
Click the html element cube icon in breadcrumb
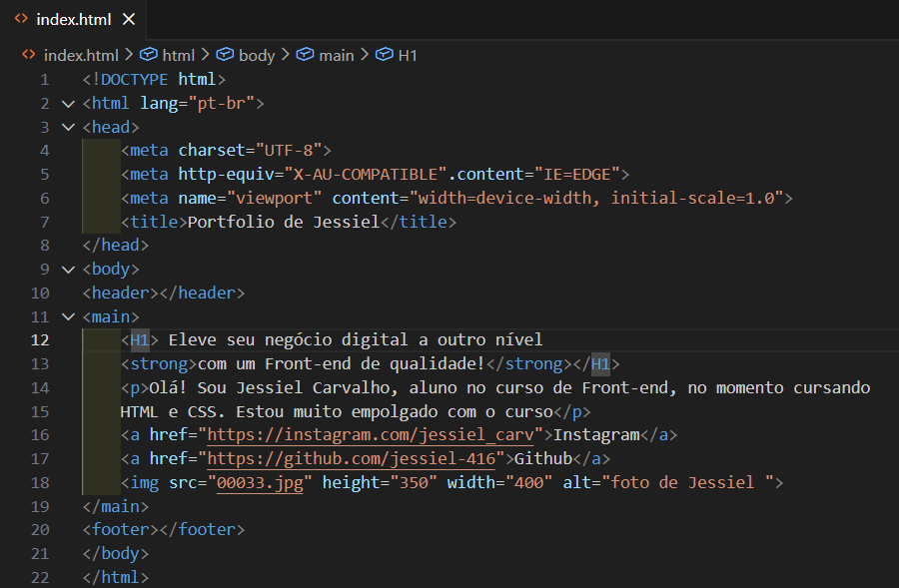point(149,55)
